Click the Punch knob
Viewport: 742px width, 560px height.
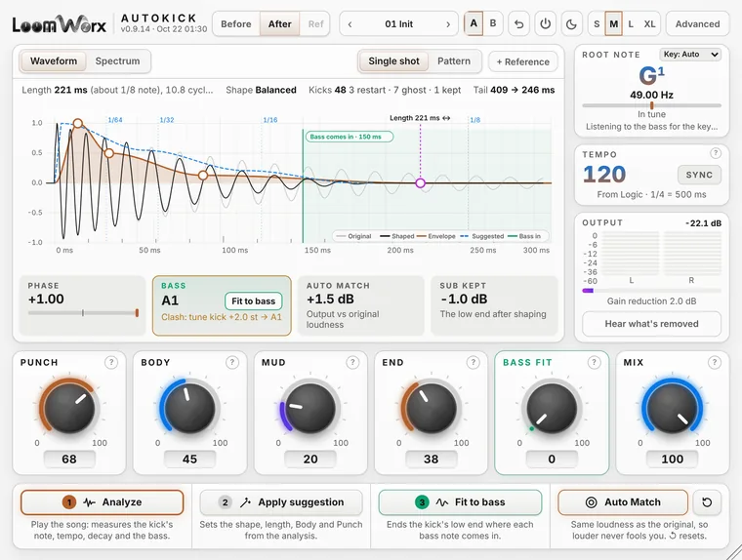coord(69,408)
